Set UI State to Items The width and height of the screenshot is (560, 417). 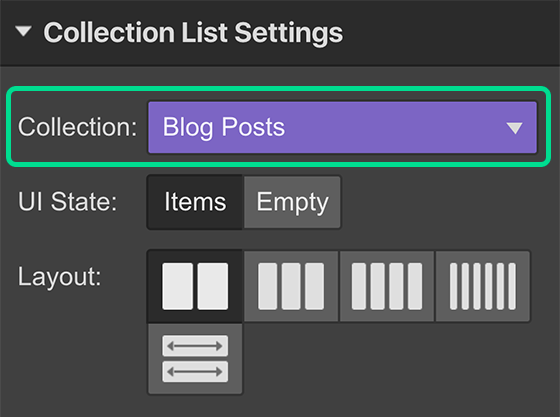tap(195, 202)
